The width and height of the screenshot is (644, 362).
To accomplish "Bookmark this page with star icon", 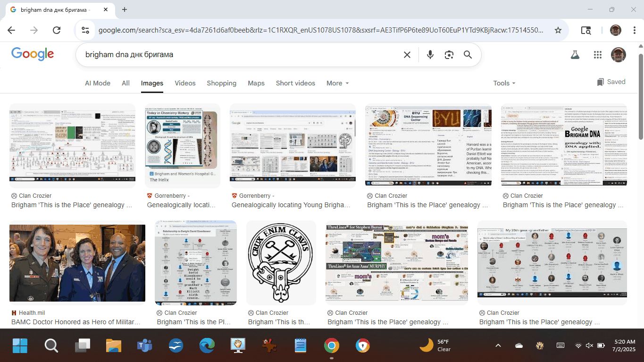I will point(558,30).
